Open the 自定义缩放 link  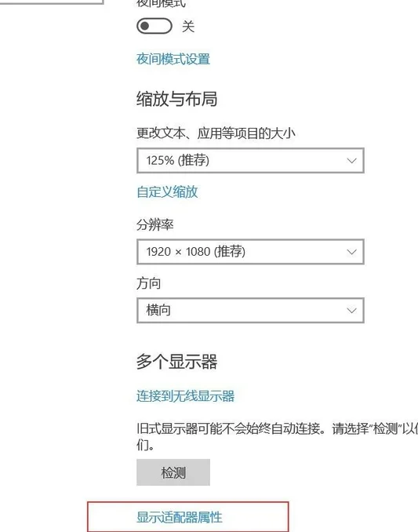click(x=167, y=191)
